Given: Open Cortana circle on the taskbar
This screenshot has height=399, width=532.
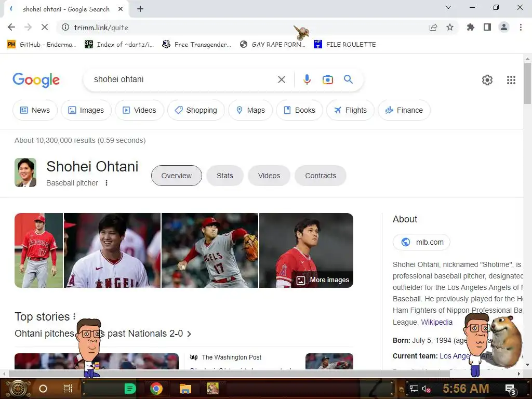Looking at the screenshot, I should tap(43, 389).
